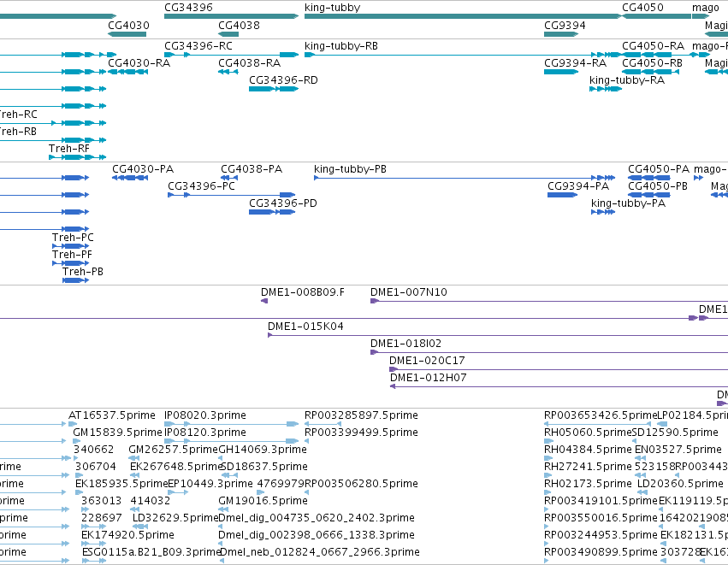728x565 pixels.
Task: Select the CG4030 gene label
Action: pos(128,25)
